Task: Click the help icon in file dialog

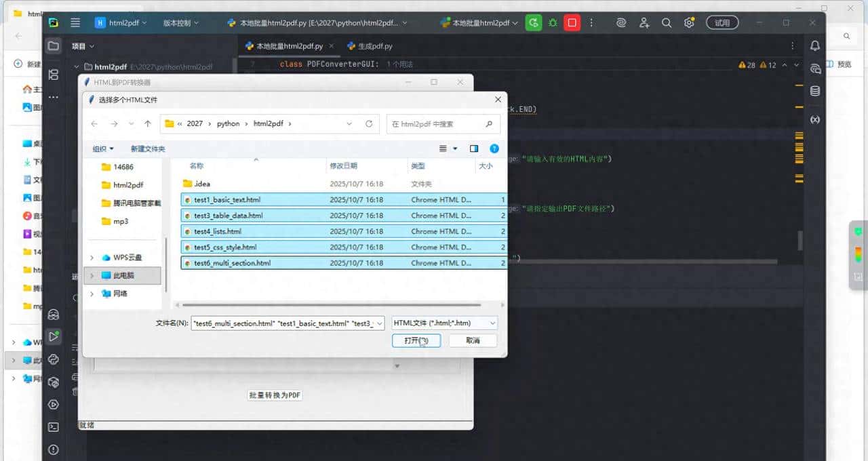Action: point(494,148)
